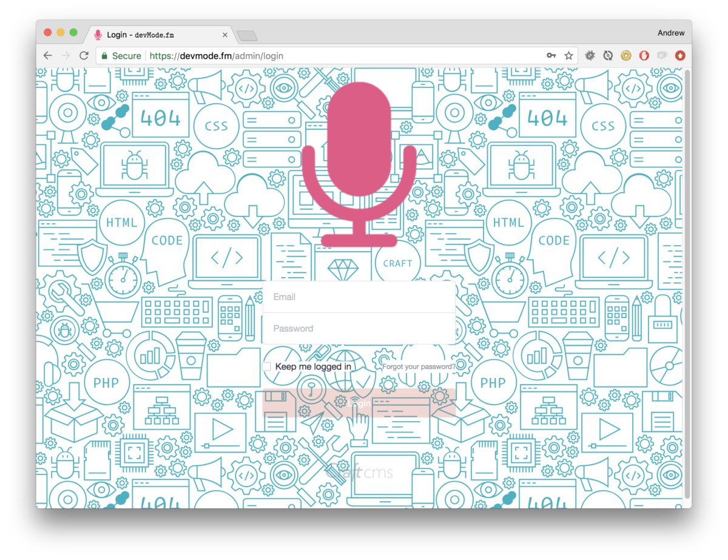Screen dimensions: 728x560
Task: Open the yellow round extension icon
Action: [626, 56]
